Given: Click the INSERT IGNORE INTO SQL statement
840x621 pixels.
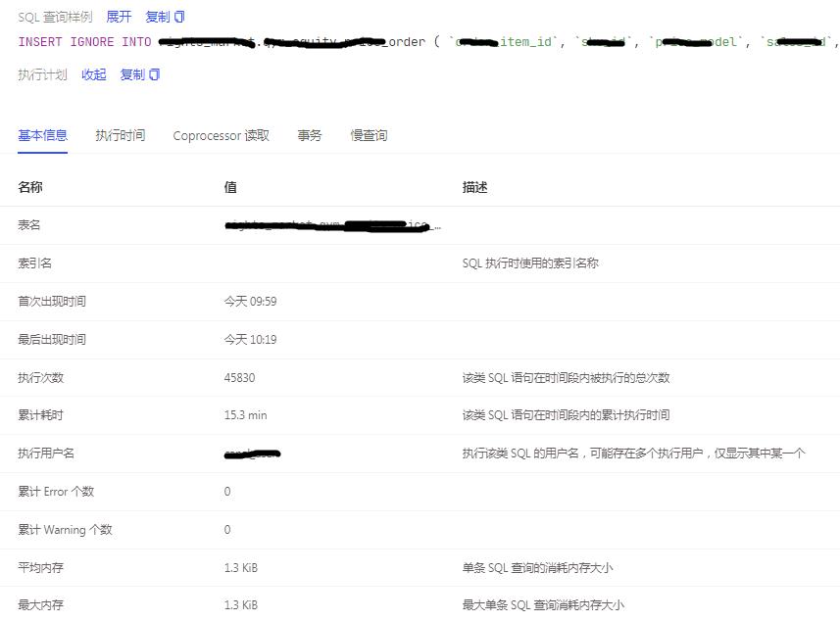Looking at the screenshot, I should [428, 42].
